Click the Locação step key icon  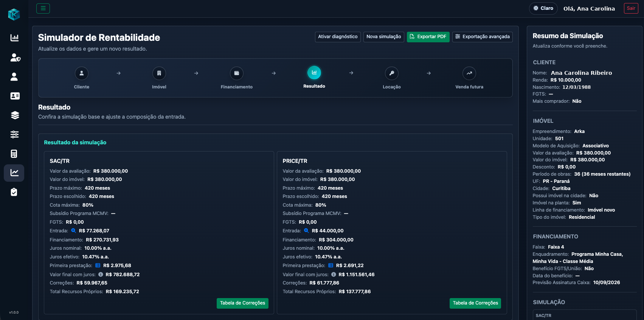click(392, 73)
